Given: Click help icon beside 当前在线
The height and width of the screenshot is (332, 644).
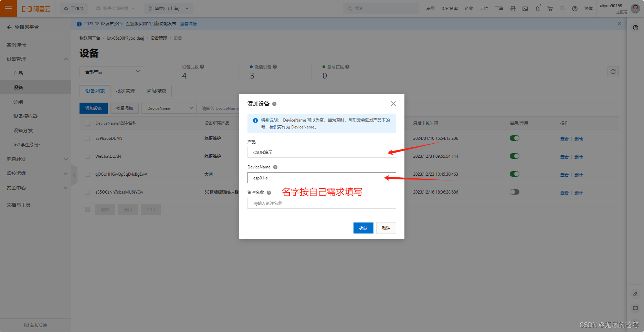Looking at the screenshot, I should click(x=347, y=67).
